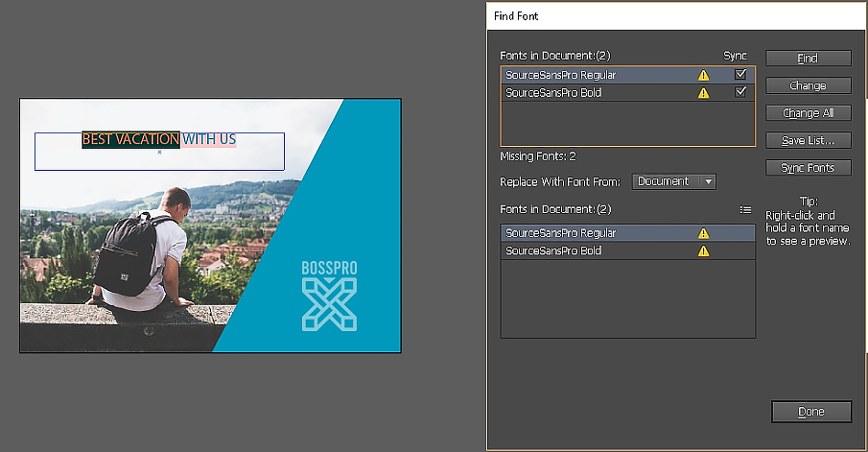Screen dimensions: 868x452
Task: Click the Change All button
Action: pyautogui.click(x=808, y=113)
